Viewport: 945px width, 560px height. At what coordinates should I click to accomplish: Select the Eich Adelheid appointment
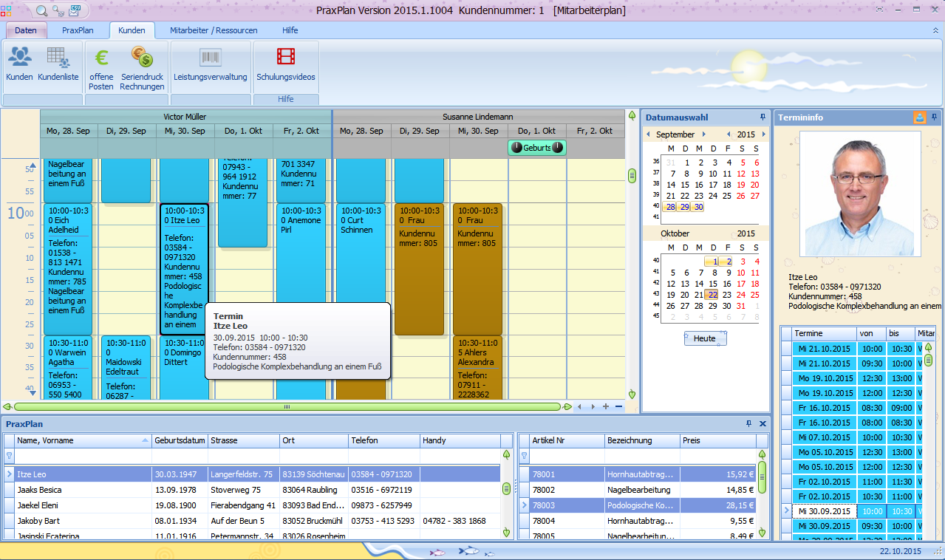pos(67,269)
